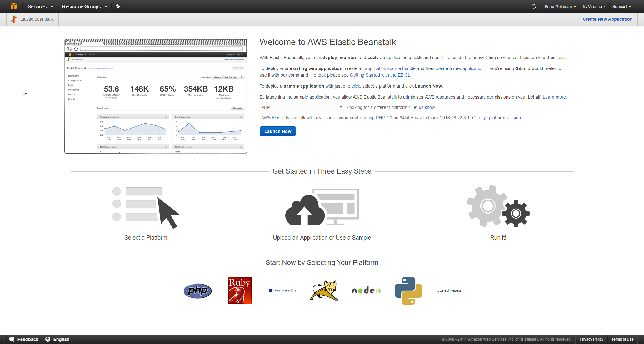Select the PHP platform logo
The height and width of the screenshot is (344, 644).
(x=197, y=291)
